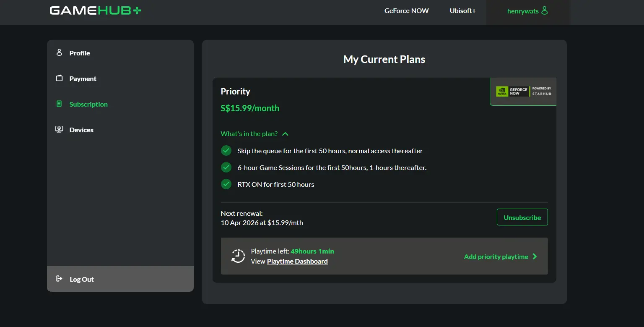The image size is (644, 327).
Task: Click the Next renewal label
Action: pos(242,213)
